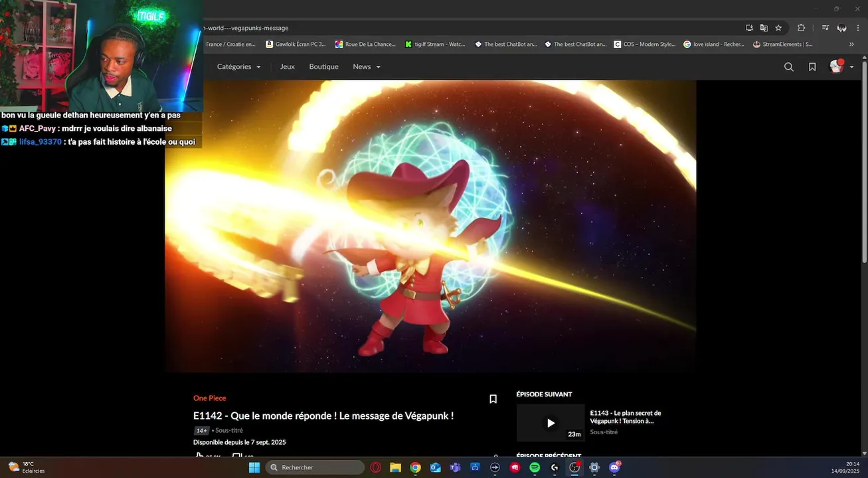Open the weather widget showing 18°C
The image size is (868, 478).
tap(26, 467)
